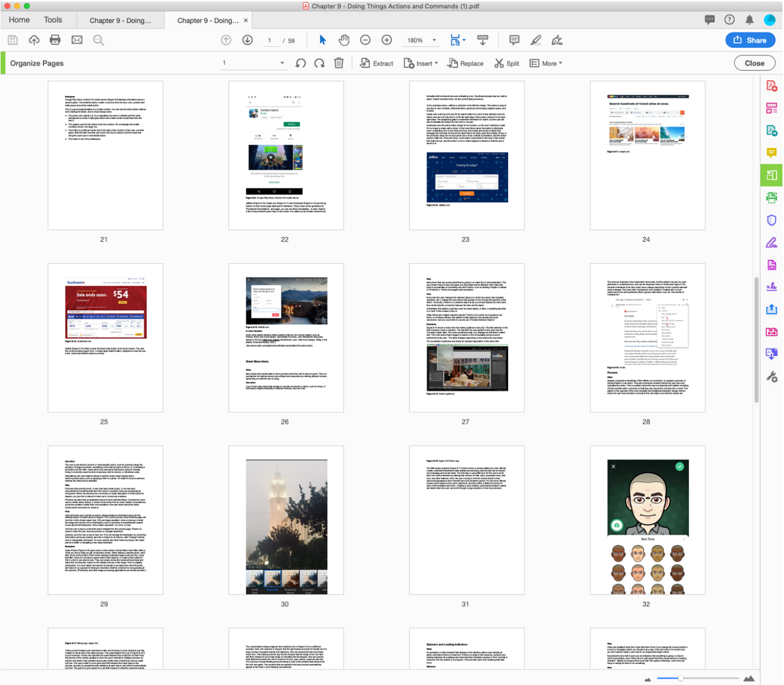The width and height of the screenshot is (784, 685).
Task: Switch to the Tools tab
Action: [x=52, y=20]
